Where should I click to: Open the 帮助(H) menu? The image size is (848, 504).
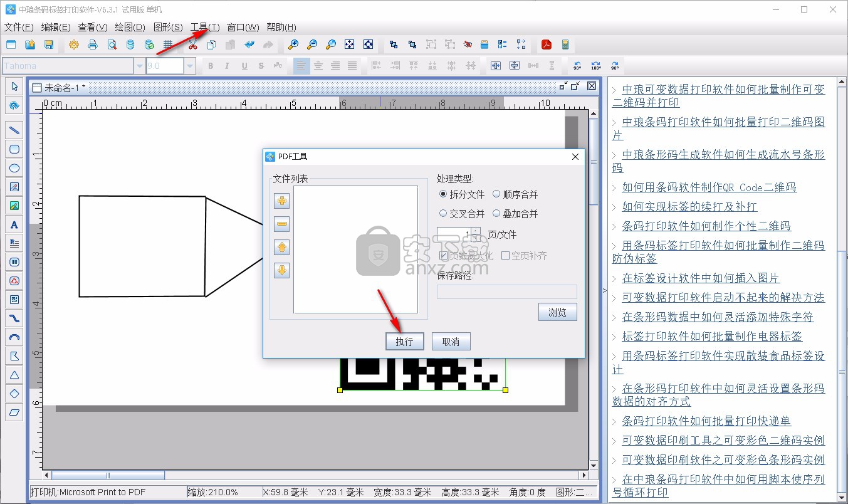point(281,27)
